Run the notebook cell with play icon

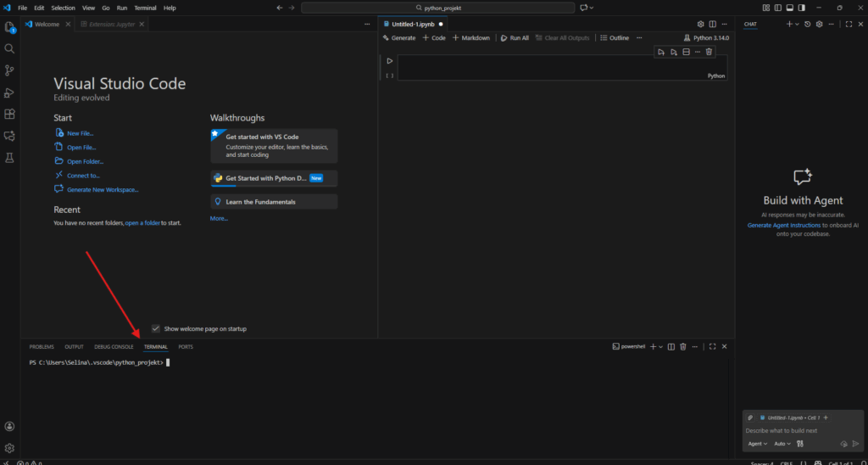[x=389, y=61]
